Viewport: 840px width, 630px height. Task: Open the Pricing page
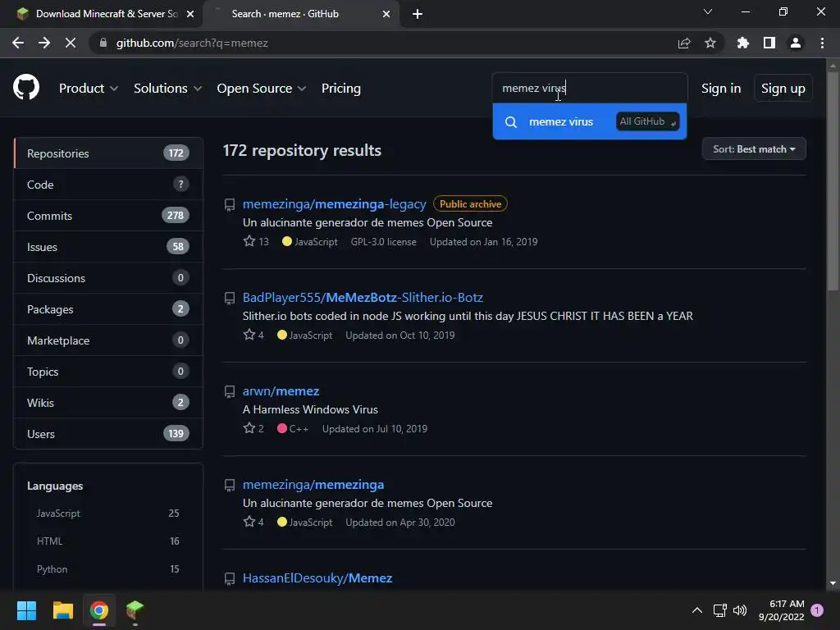[340, 89]
